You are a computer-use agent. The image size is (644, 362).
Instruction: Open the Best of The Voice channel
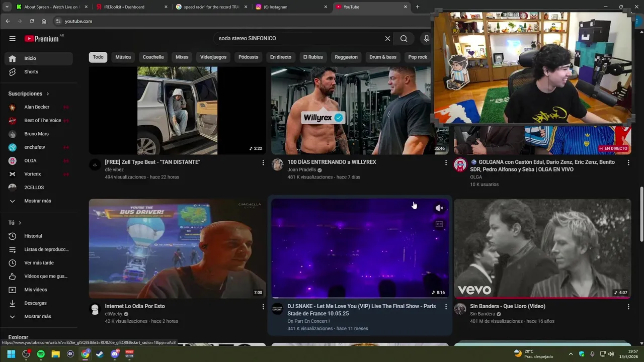(38, 121)
